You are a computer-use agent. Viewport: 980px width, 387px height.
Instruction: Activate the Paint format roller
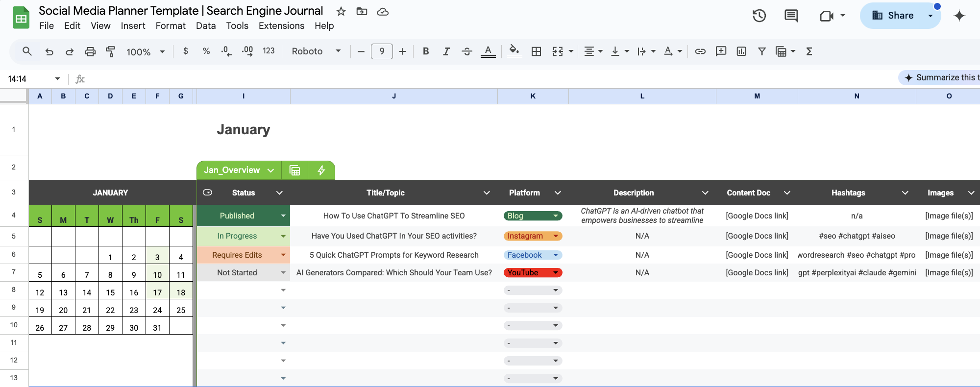pos(110,51)
